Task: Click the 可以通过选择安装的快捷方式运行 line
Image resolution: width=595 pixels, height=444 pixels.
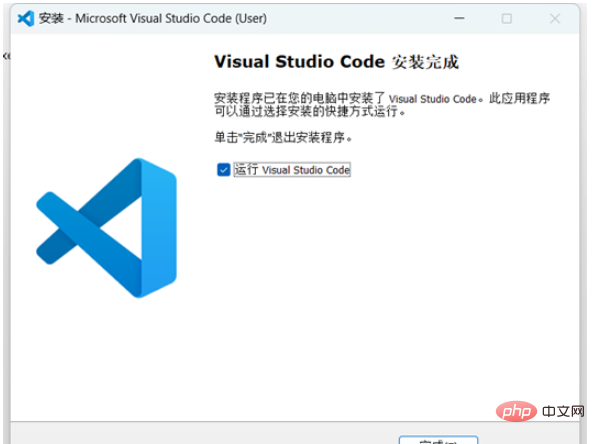Action: coord(310,112)
